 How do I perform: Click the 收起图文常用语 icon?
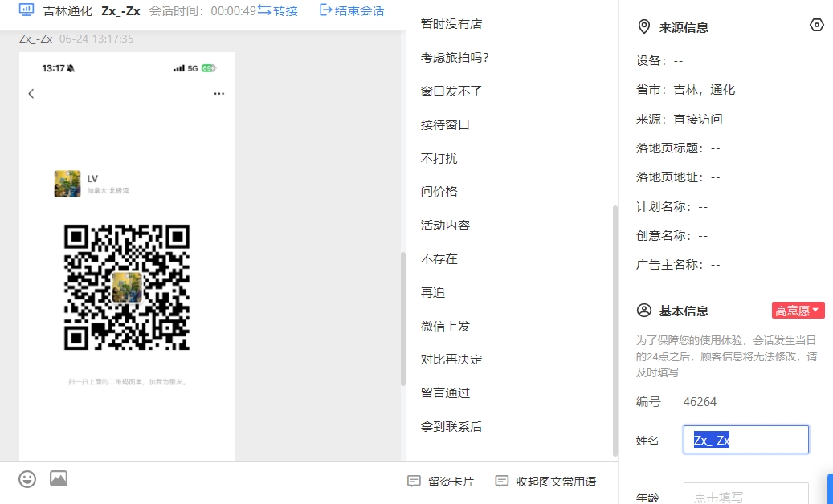point(501,482)
